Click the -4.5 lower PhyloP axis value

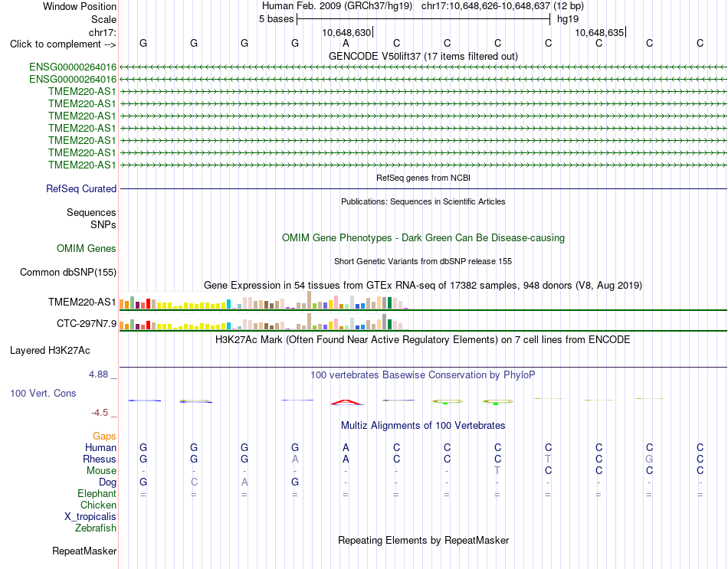coord(100,413)
